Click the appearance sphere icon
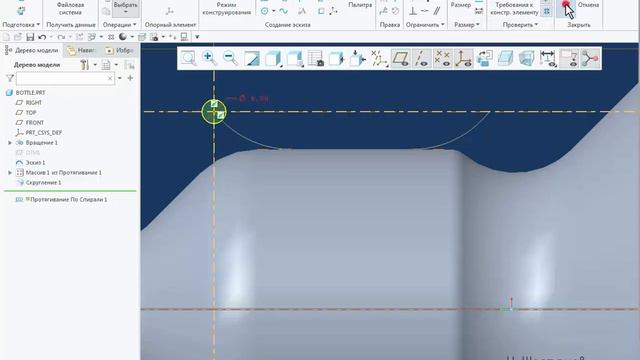 [x=123, y=37]
